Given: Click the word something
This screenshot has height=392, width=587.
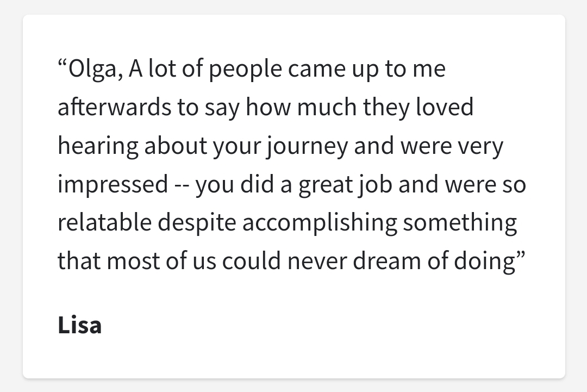Looking at the screenshot, I should 460,223.
